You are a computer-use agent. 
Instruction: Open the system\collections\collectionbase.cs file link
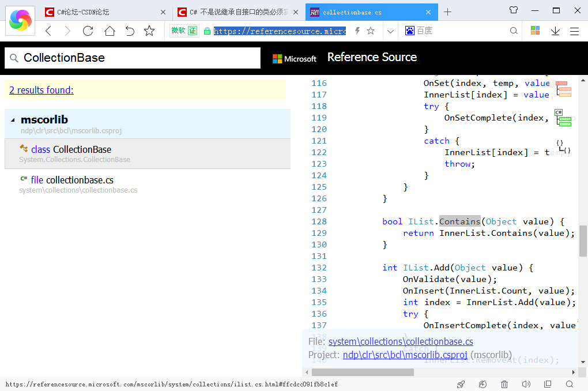tap(401, 341)
